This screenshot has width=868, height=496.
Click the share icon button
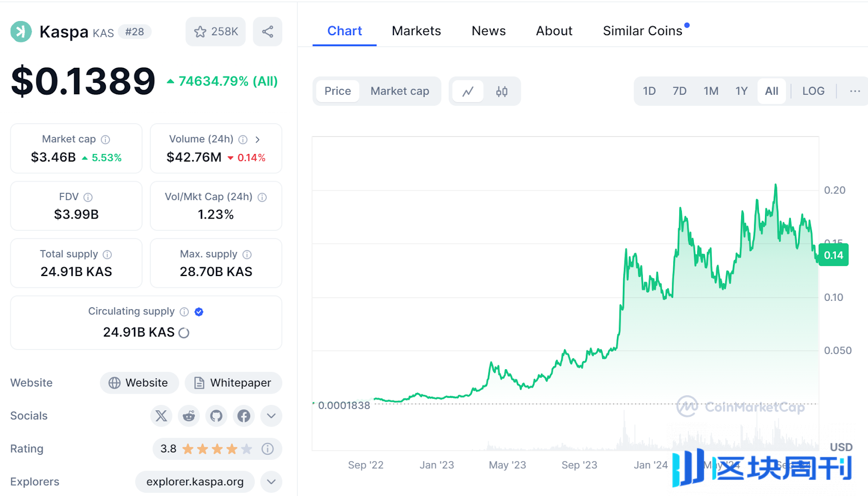tap(267, 31)
